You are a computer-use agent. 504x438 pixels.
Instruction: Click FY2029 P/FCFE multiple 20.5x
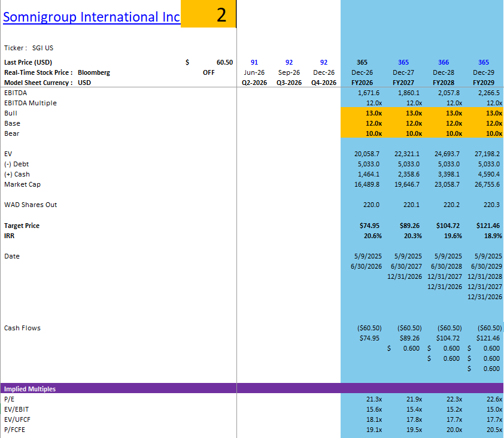click(494, 430)
